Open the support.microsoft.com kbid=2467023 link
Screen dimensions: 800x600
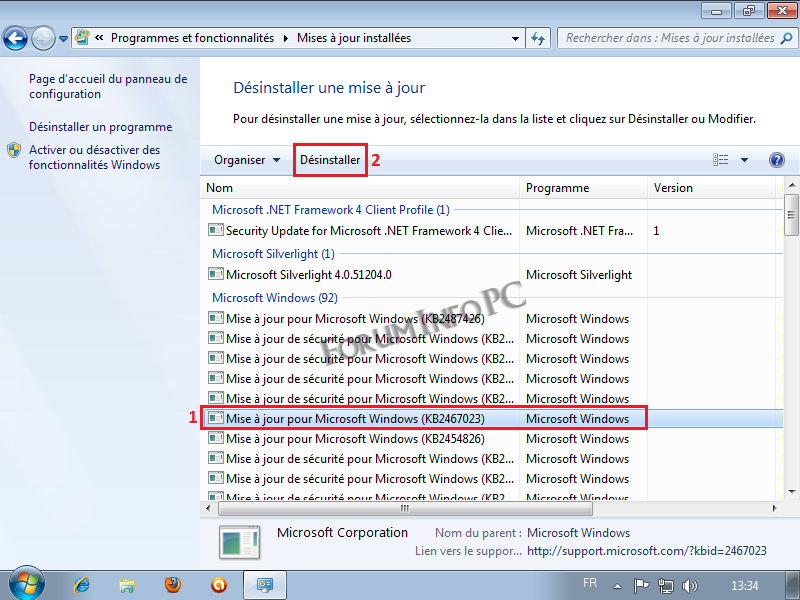(646, 551)
